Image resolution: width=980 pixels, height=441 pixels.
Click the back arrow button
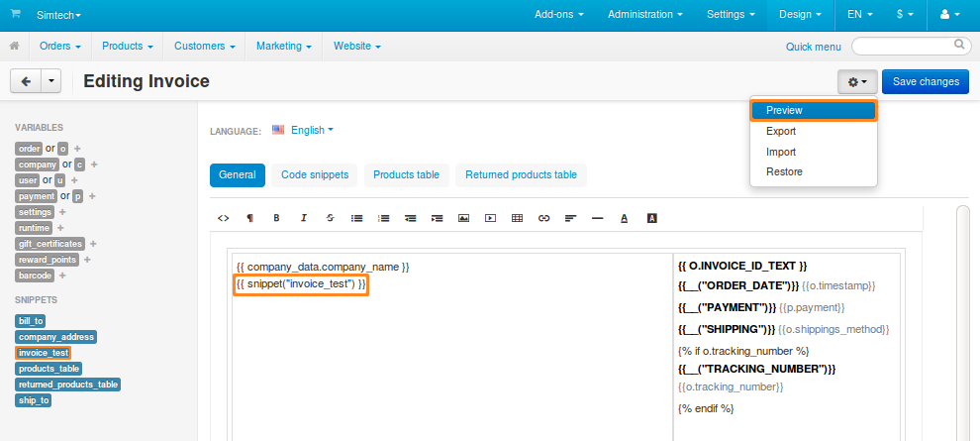pos(27,81)
